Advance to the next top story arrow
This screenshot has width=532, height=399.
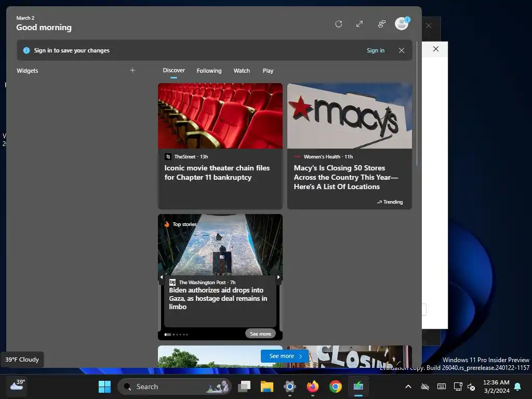[278, 277]
